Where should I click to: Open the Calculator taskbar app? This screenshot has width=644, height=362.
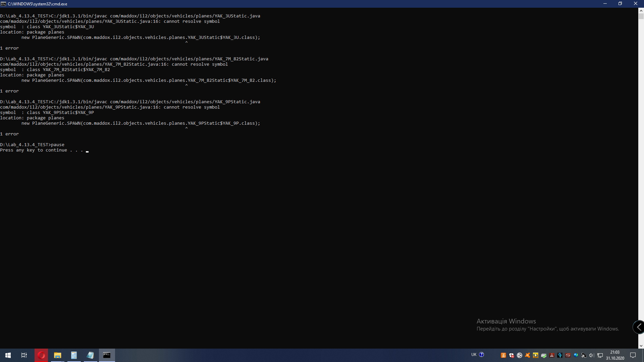point(74,355)
